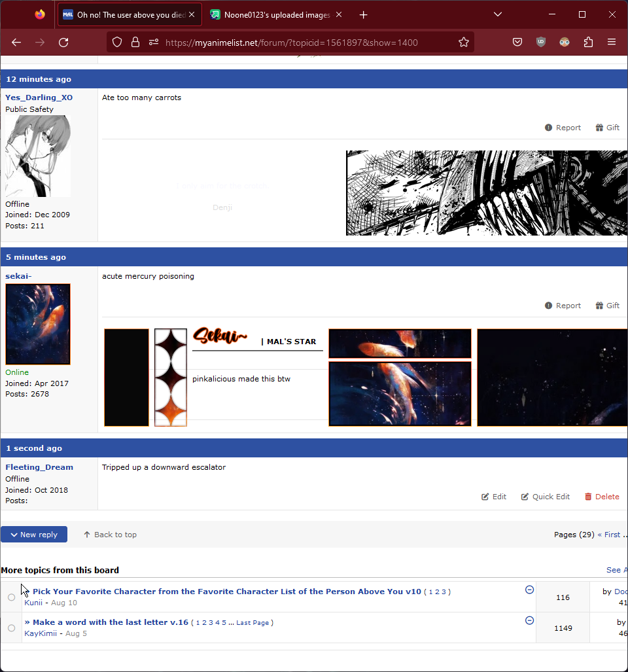
Task: Open the Firefox hamburger application menu
Action: tap(612, 43)
